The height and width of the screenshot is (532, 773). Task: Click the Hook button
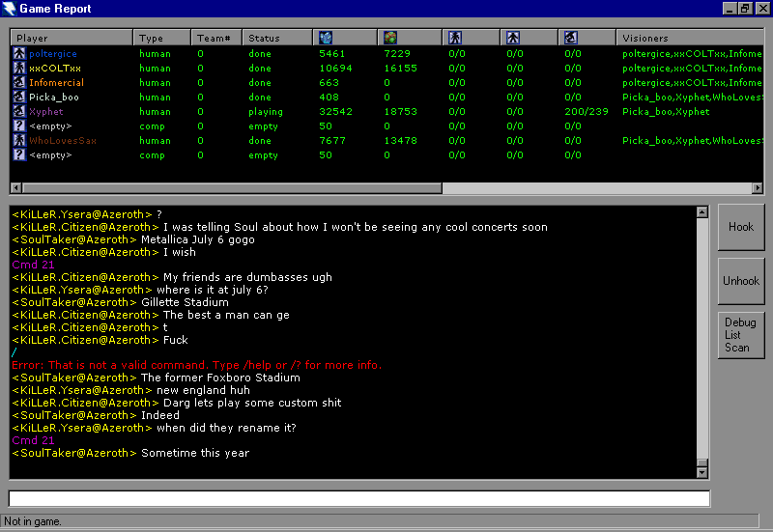pyautogui.click(x=741, y=227)
